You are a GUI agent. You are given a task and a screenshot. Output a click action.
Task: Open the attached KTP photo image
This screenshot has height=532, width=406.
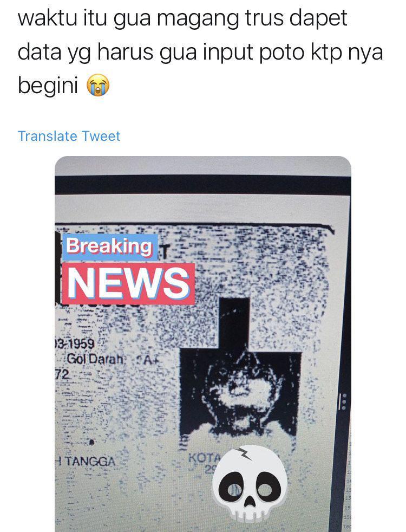click(202, 343)
